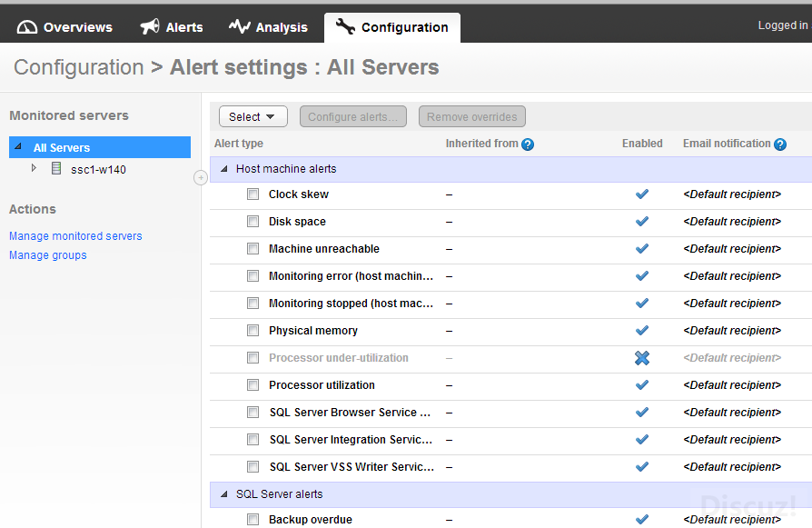
Task: Expand the ssc1-w140 tree node
Action: click(34, 168)
